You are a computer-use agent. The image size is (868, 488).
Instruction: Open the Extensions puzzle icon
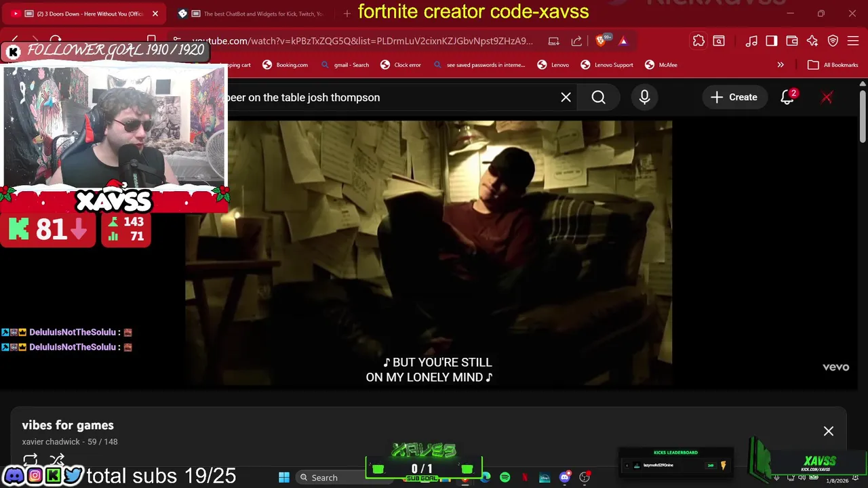tap(698, 41)
